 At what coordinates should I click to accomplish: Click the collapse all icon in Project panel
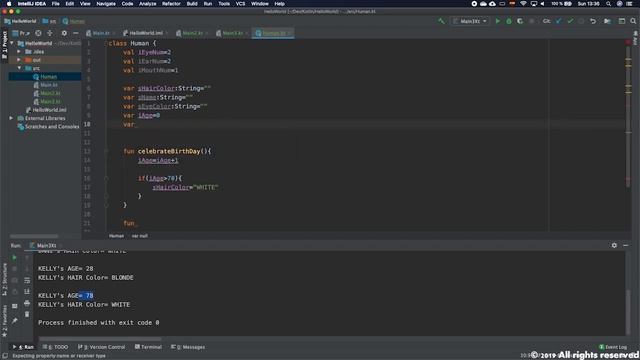[50, 33]
